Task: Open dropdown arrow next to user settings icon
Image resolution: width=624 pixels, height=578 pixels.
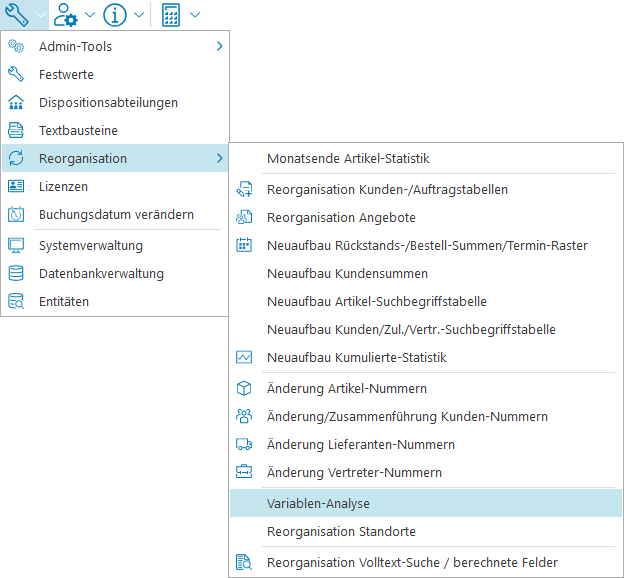Action: (90, 15)
